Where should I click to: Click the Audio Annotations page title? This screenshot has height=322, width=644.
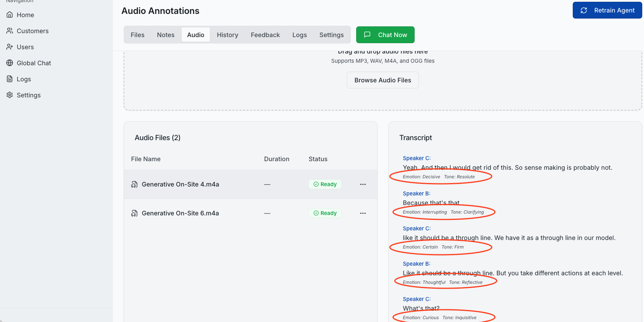pyautogui.click(x=160, y=11)
